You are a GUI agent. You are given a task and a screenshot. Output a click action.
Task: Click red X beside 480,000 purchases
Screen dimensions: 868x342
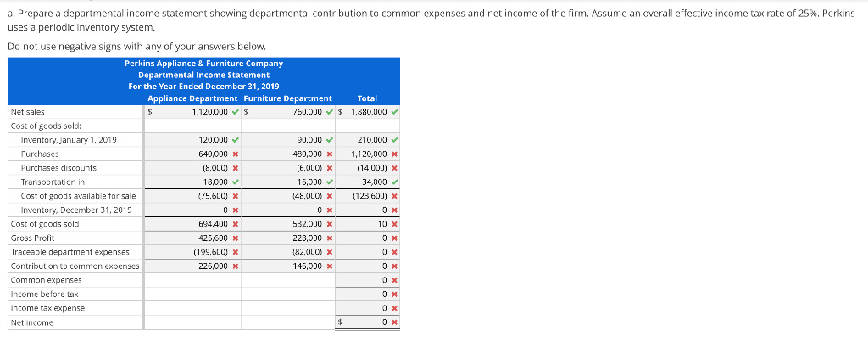330,154
